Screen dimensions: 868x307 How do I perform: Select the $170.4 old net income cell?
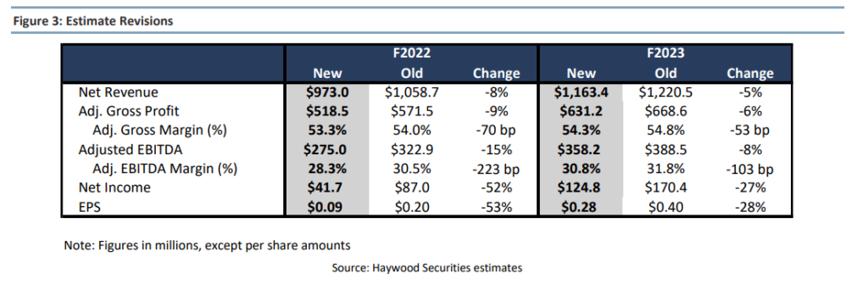click(x=665, y=188)
